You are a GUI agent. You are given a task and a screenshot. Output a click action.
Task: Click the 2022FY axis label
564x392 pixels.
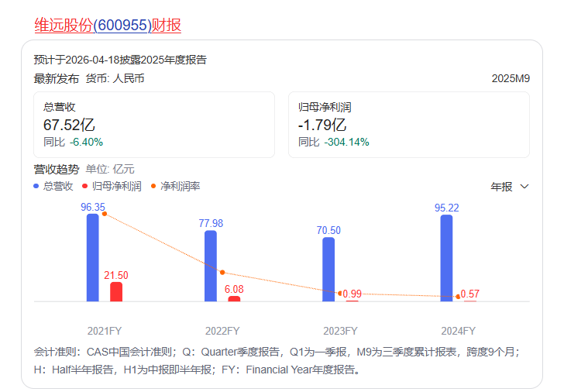[222, 331]
